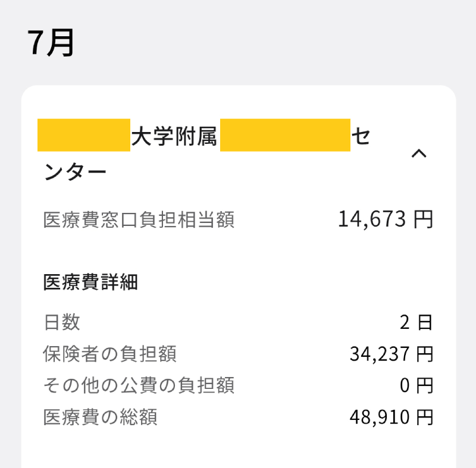
Task: Select the 大学附属 hospital name text
Action: (175, 136)
